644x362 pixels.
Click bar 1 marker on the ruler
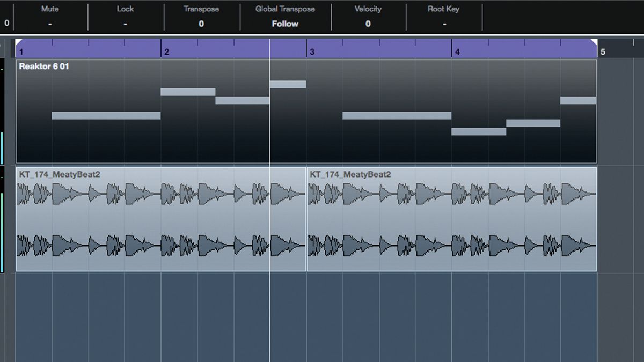(x=21, y=52)
